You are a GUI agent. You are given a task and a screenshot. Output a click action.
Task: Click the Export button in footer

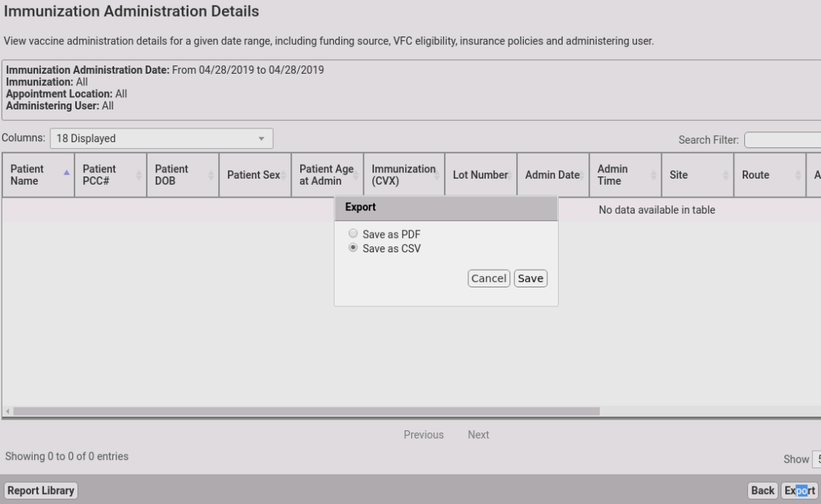click(800, 490)
